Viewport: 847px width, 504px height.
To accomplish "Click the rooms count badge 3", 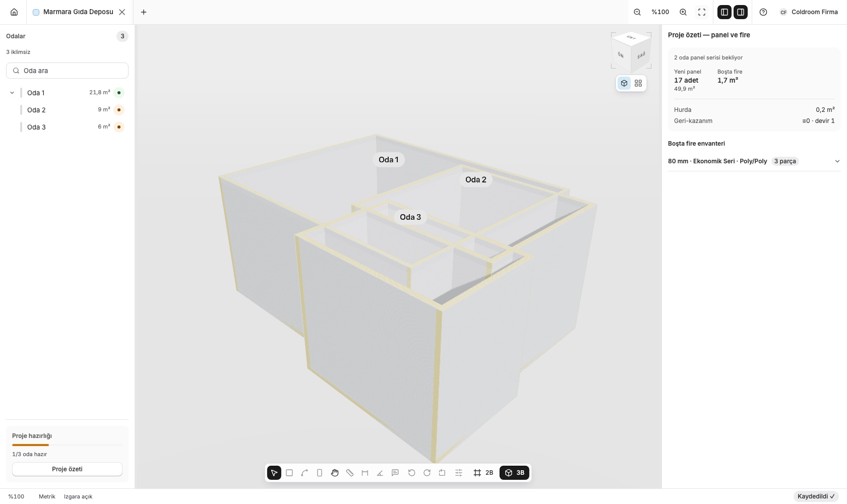I will (123, 36).
